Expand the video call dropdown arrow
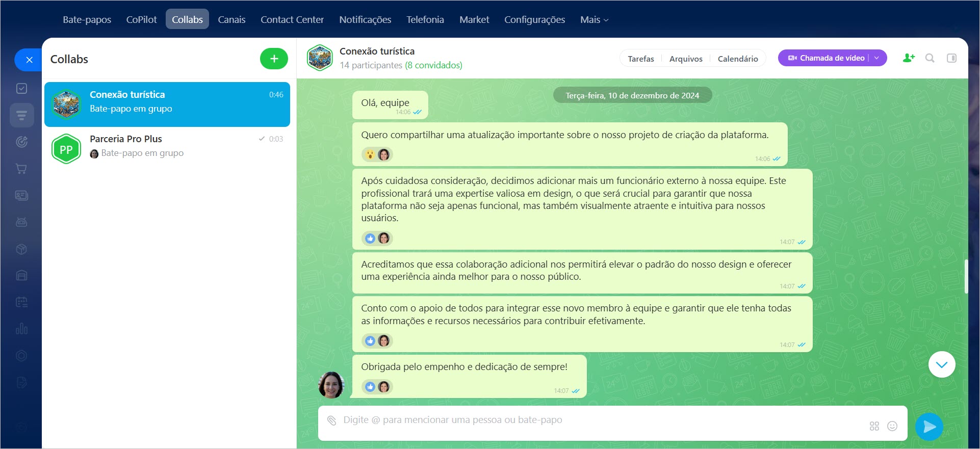 click(877, 58)
